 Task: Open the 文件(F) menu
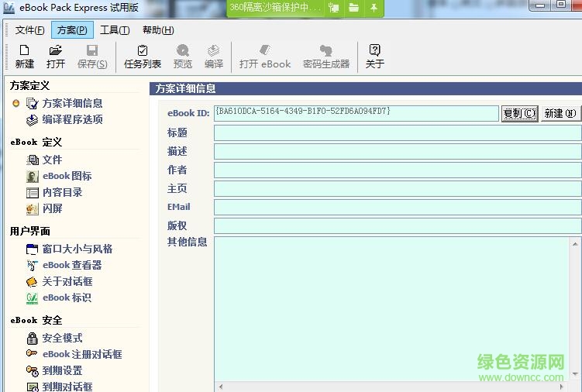[x=29, y=30]
